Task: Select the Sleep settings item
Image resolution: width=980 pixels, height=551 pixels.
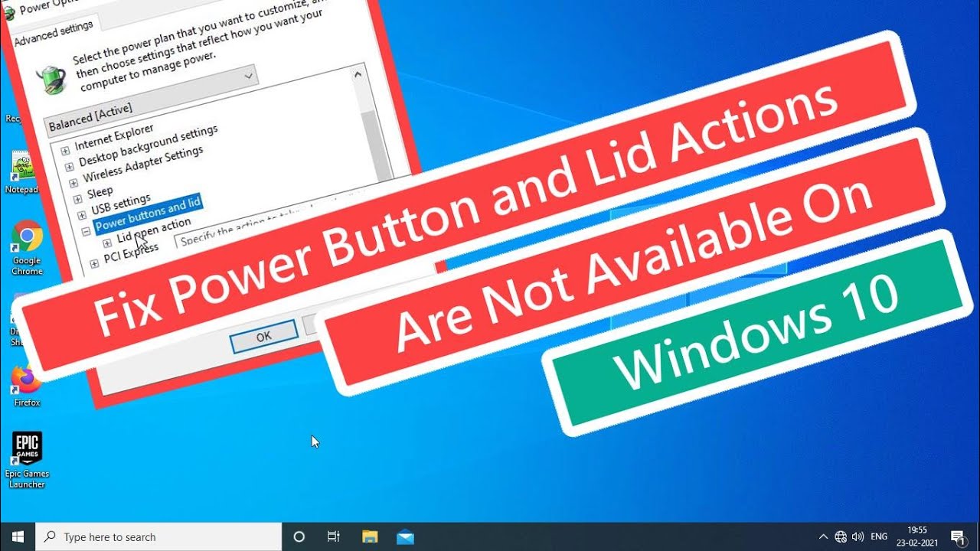Action: 100,191
